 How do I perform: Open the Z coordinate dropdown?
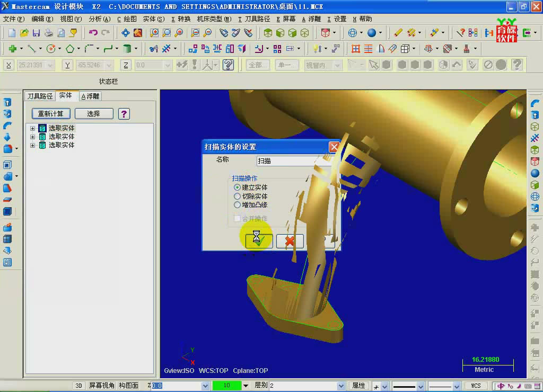click(x=168, y=65)
